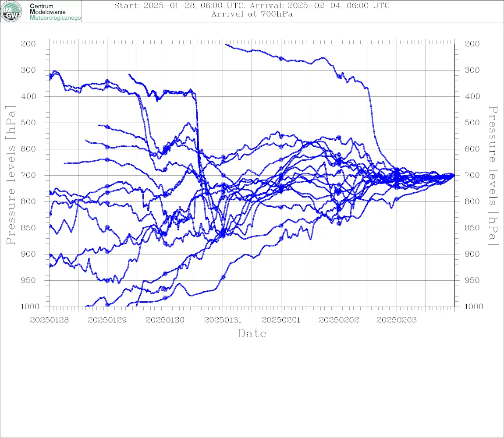Viewport: 504px width, 438px height.
Task: Click the 20250130 date axis label
Action: coord(165,320)
